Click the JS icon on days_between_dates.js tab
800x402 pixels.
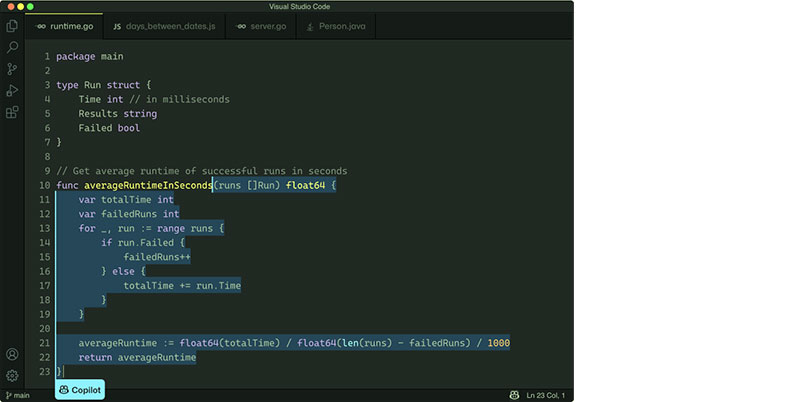pos(117,27)
